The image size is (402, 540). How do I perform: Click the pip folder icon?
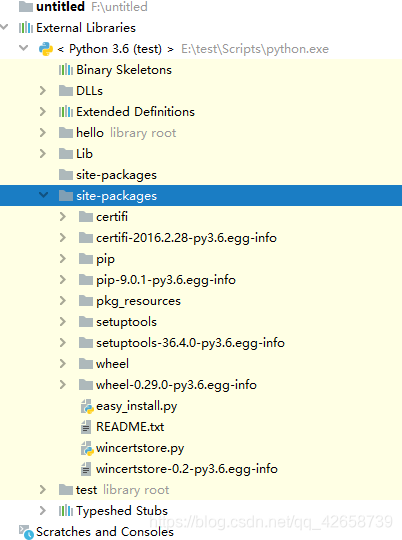coord(86,259)
